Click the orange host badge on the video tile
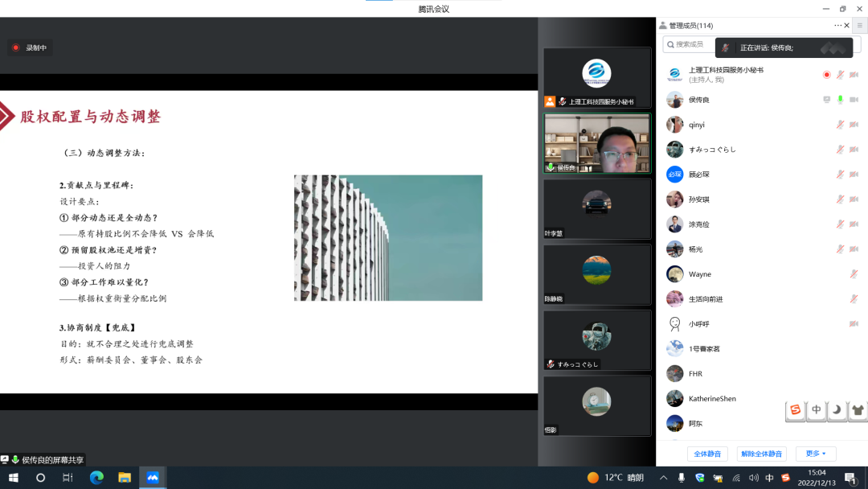Viewport: 868px width, 489px height. tap(550, 101)
